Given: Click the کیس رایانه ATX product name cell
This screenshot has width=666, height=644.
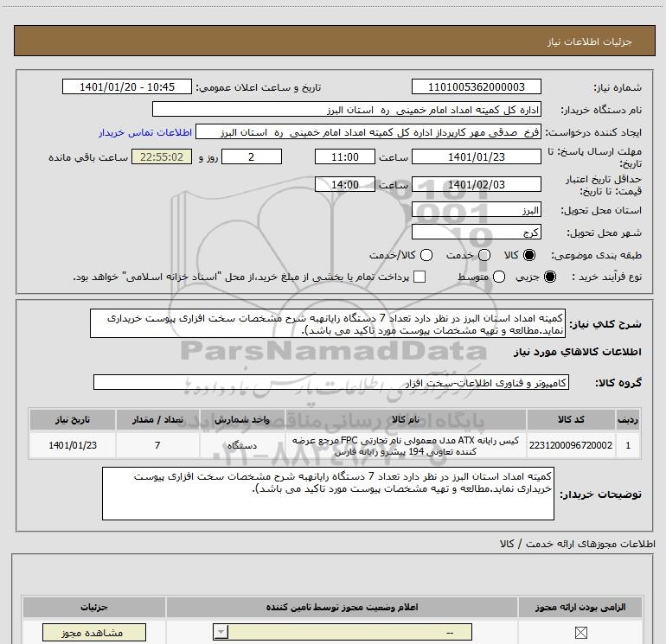Looking at the screenshot, I should (406, 445).
